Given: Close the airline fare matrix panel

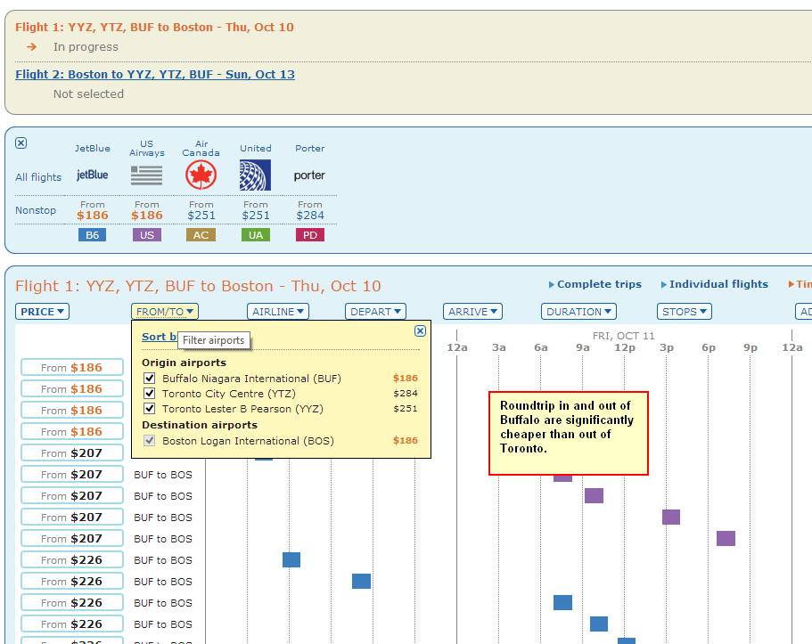Looking at the screenshot, I should [x=21, y=143].
